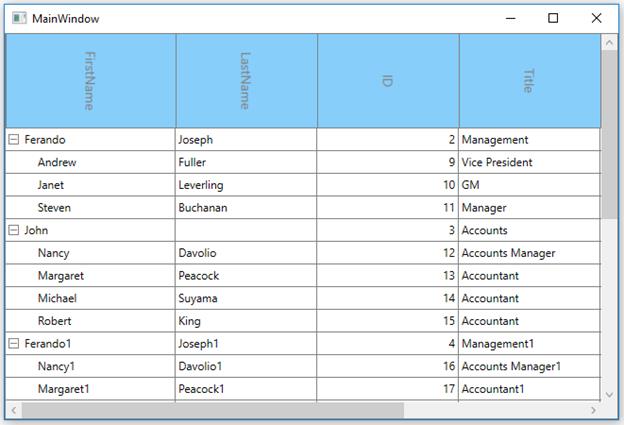Select the Leverling cell
Image resolution: width=624 pixels, height=425 pixels.
point(246,185)
